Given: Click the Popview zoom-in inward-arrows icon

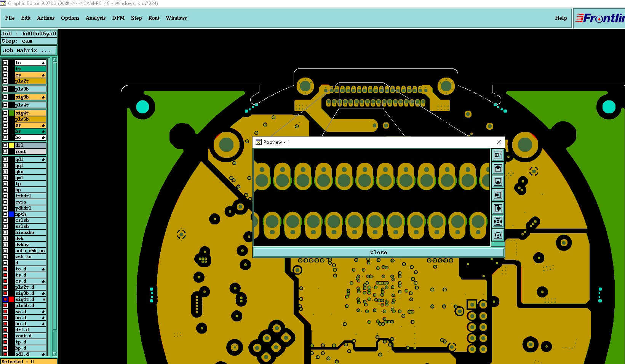Looking at the screenshot, I should tap(498, 221).
